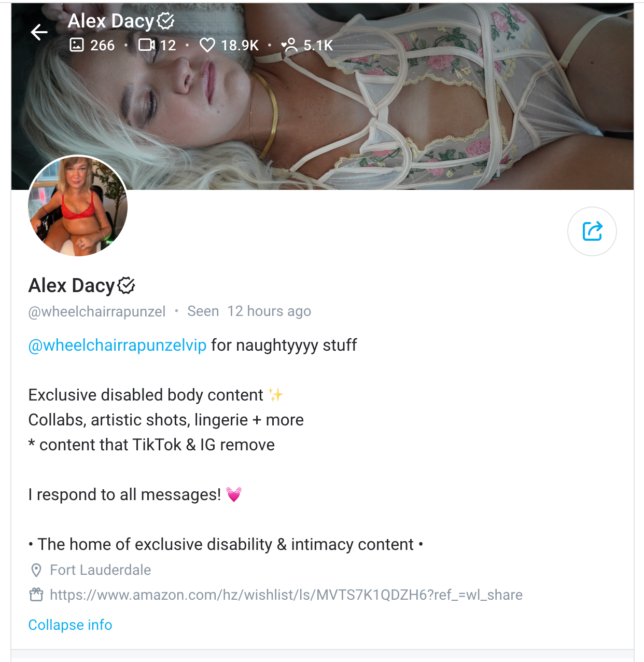Click the @wheelchairrapunzel username handle

point(97,311)
